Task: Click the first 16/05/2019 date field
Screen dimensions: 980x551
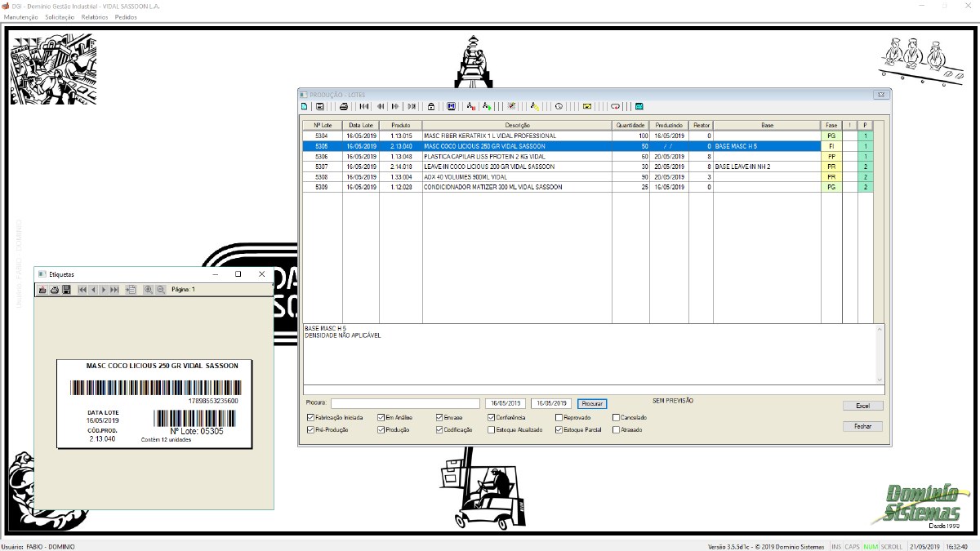Action: [x=506, y=403]
